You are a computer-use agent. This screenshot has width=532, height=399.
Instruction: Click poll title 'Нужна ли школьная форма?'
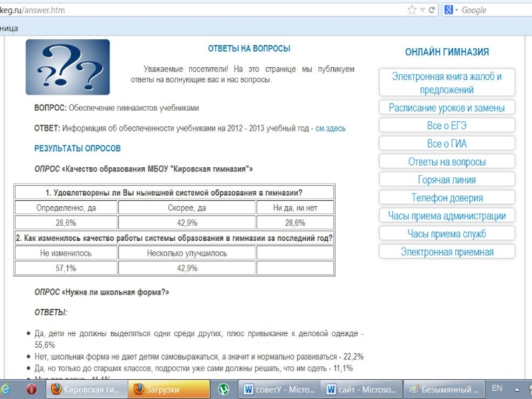[x=115, y=292]
